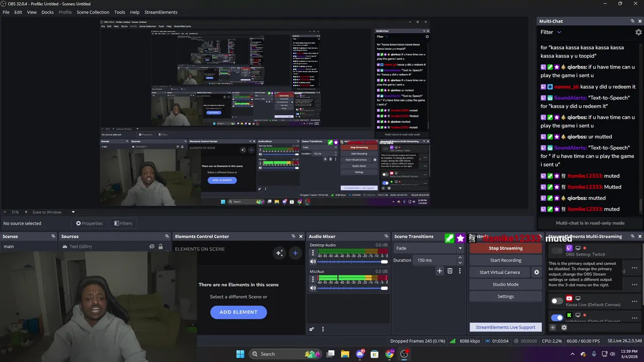Mute the Mic/Aux speaker icon
644x362 pixels.
point(313,288)
